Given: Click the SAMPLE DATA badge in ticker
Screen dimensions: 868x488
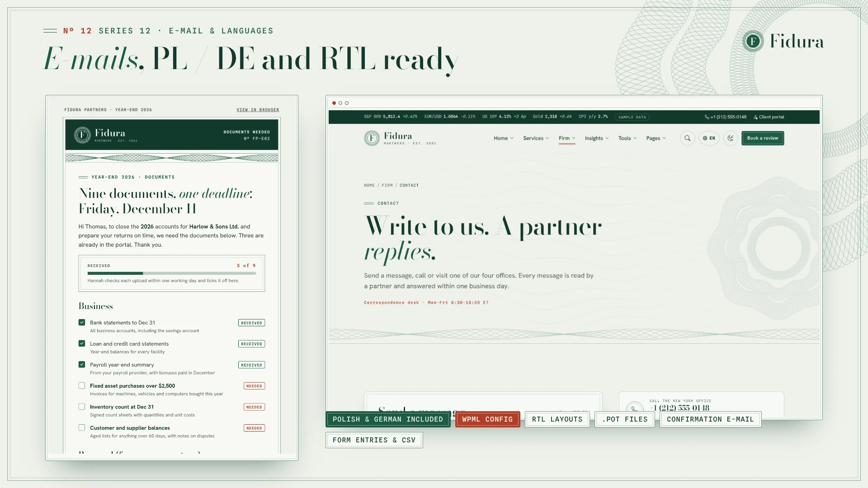Looking at the screenshot, I should click(632, 117).
